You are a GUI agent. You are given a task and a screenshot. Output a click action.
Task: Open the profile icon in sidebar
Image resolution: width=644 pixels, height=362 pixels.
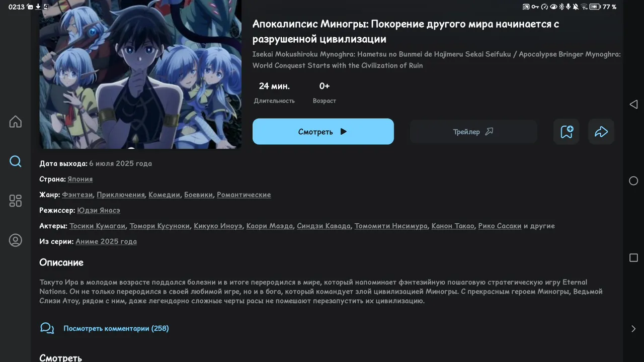(16, 240)
